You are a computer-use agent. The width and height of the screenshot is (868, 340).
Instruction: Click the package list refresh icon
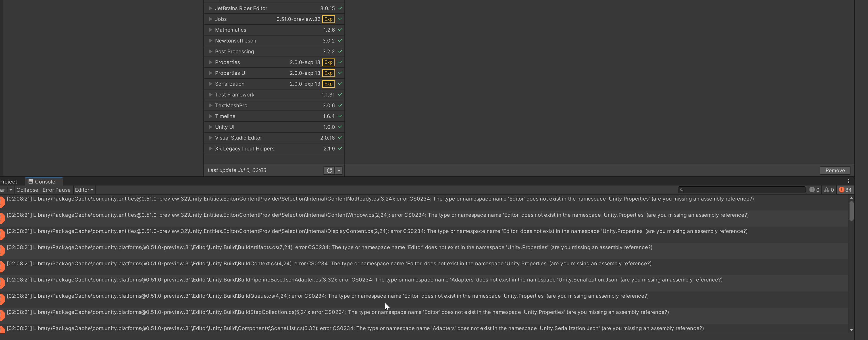pyautogui.click(x=329, y=170)
